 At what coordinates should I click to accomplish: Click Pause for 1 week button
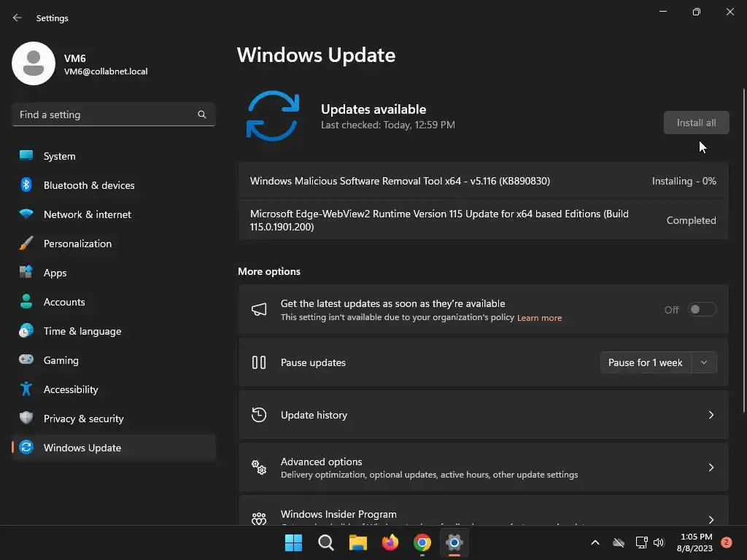pos(646,362)
